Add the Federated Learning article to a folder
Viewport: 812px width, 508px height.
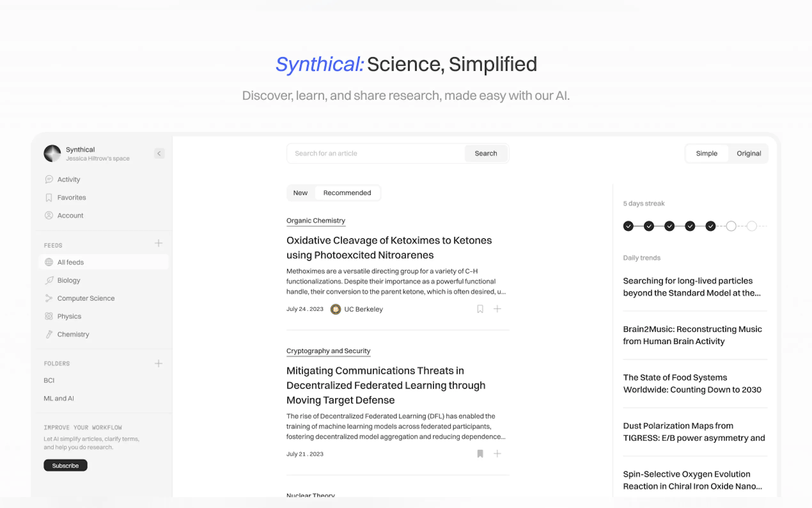click(x=497, y=454)
